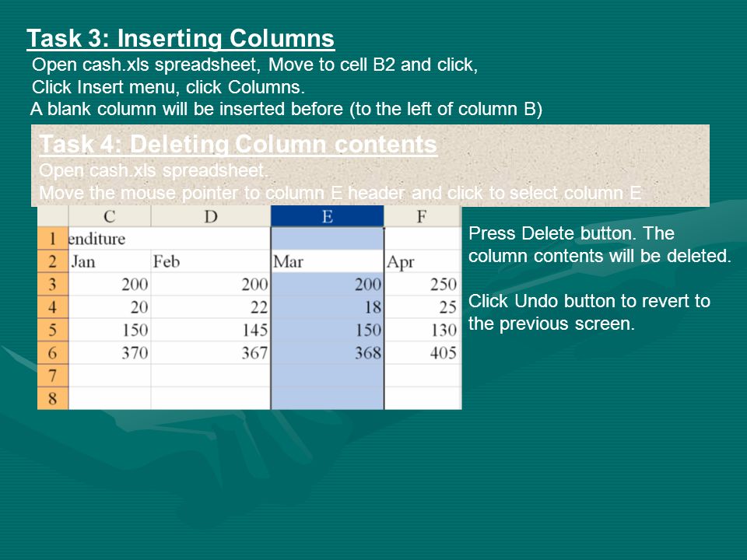The image size is (747, 560).
Task: Click the cell with value 18
Action: tap(328, 307)
